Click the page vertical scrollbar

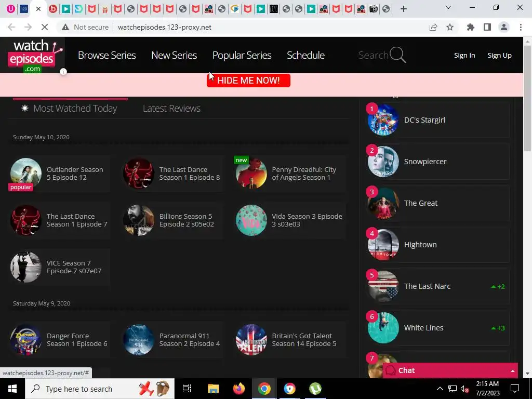[528, 98]
